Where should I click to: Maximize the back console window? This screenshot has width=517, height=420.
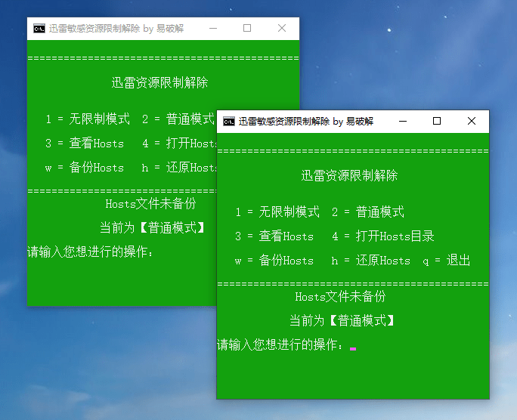click(x=247, y=28)
